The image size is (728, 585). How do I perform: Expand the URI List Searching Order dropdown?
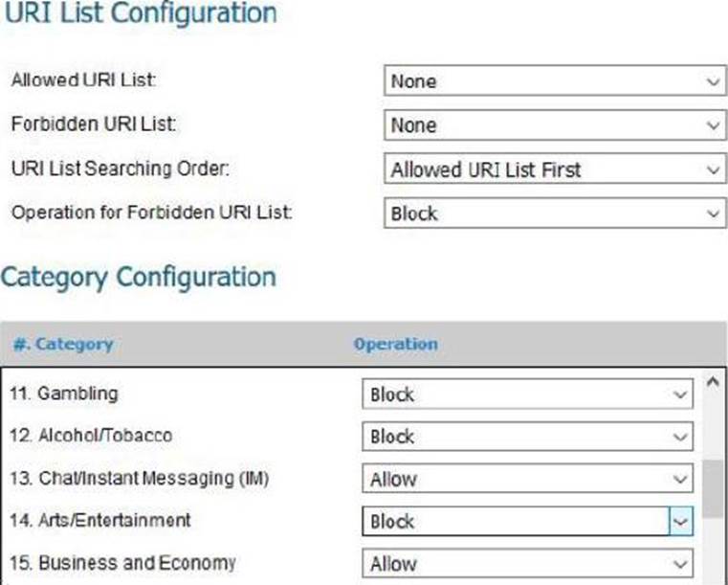pyautogui.click(x=553, y=169)
